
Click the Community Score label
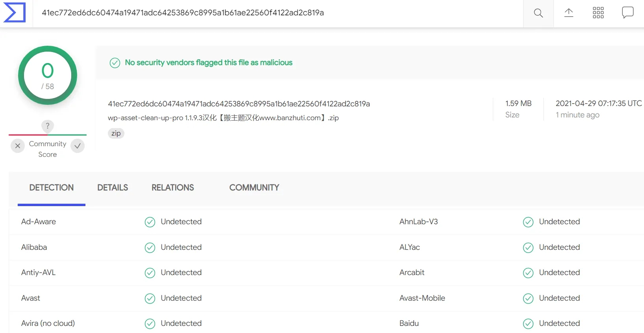[x=48, y=149]
